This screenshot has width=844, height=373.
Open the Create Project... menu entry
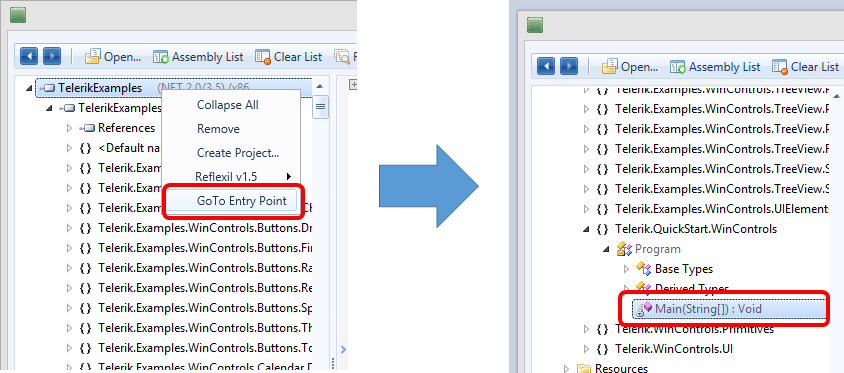pos(238,153)
